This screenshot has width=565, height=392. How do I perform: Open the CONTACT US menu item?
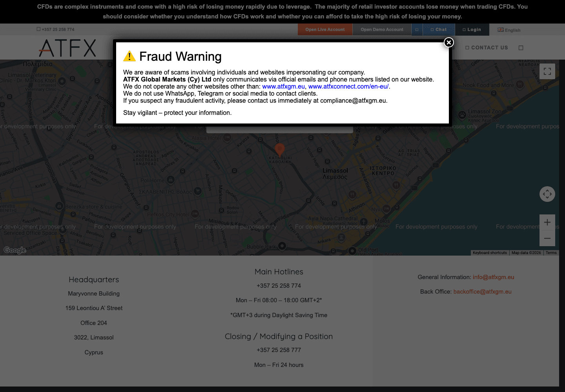point(487,47)
